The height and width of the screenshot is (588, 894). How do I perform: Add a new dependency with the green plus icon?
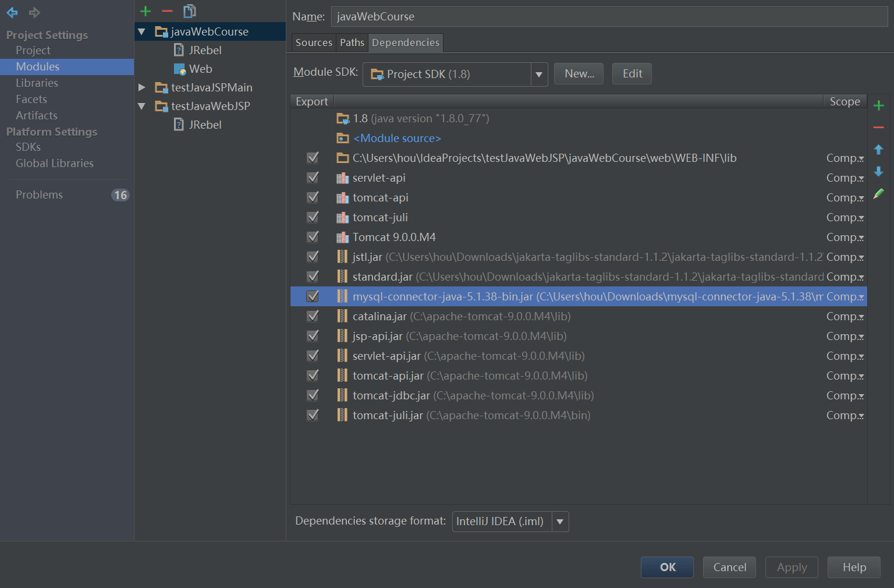coord(879,105)
